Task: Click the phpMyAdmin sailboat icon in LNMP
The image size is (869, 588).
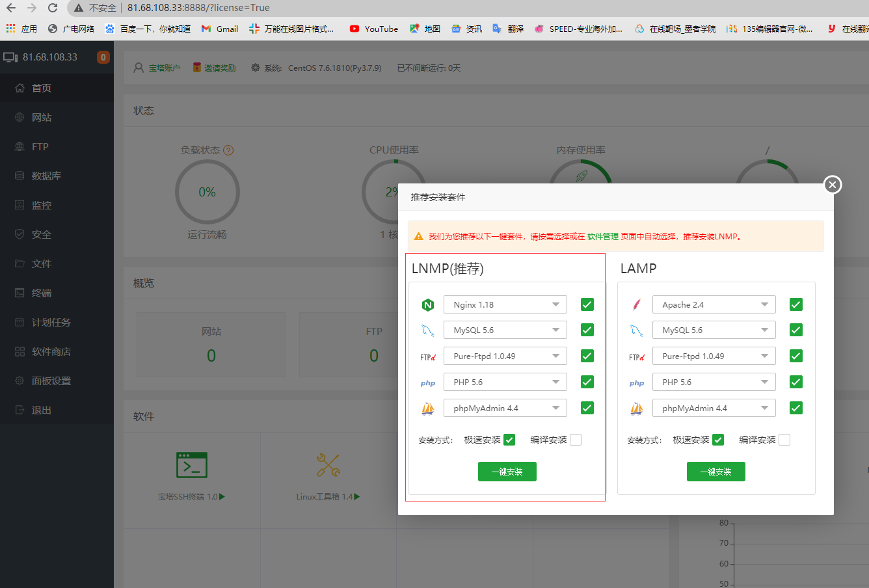Action: click(x=428, y=408)
